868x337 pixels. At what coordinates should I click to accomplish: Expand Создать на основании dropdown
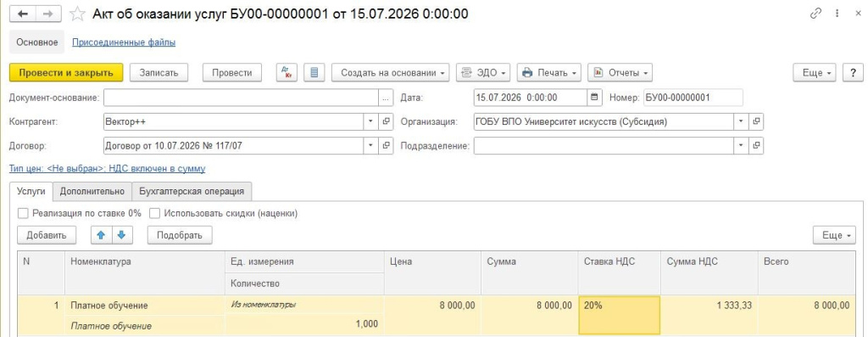[x=390, y=73]
